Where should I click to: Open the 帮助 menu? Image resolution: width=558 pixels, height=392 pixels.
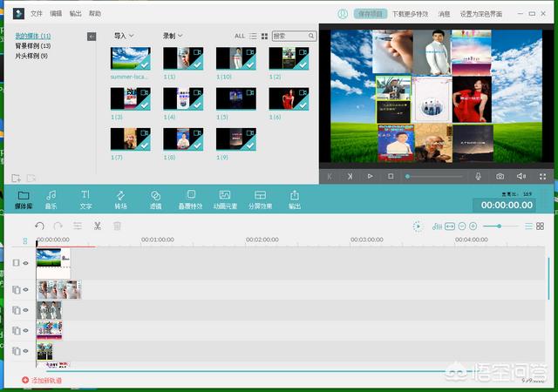point(95,14)
